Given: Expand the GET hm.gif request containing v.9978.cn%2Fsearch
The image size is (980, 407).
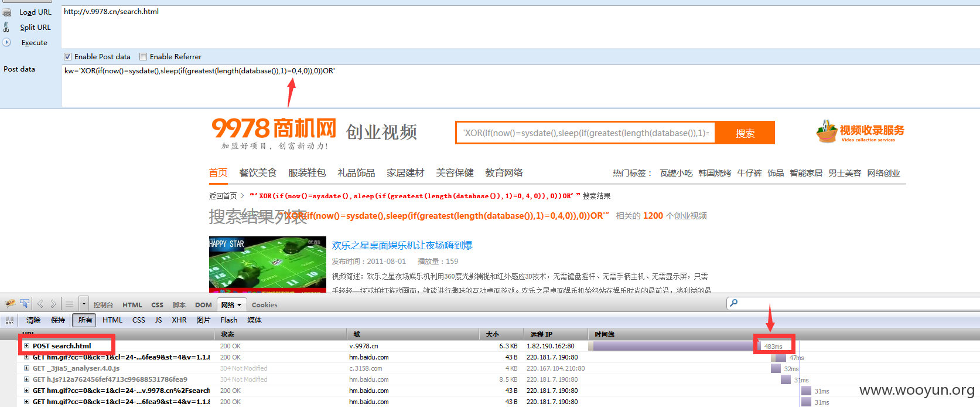Looking at the screenshot, I should (x=26, y=391).
